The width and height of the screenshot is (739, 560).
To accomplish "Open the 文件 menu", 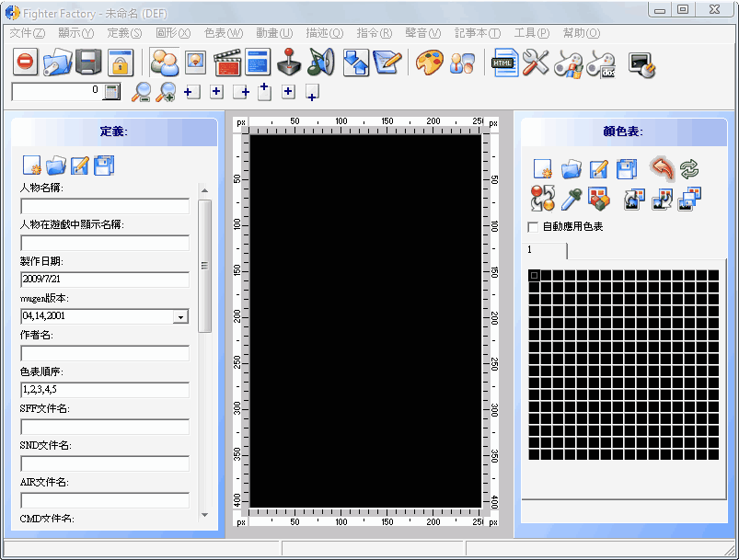I will (28, 33).
